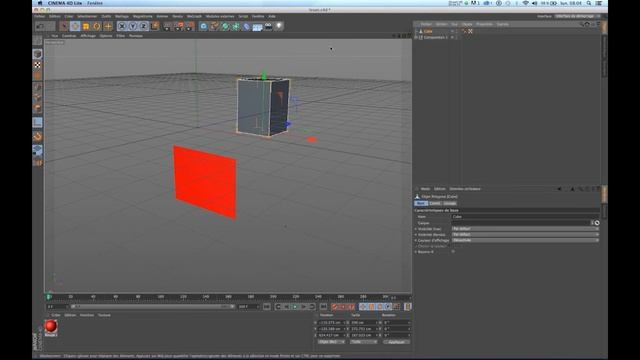
Task: Open the render to picture viewer dropdown
Action: pos(179,26)
